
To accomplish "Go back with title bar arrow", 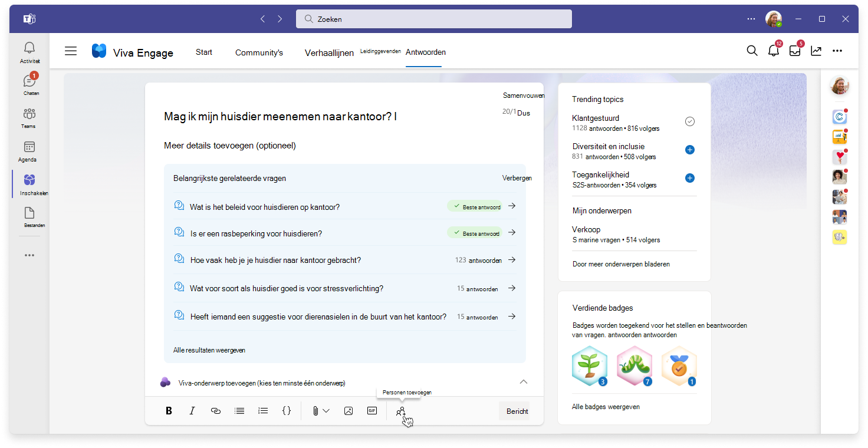I will 263,19.
